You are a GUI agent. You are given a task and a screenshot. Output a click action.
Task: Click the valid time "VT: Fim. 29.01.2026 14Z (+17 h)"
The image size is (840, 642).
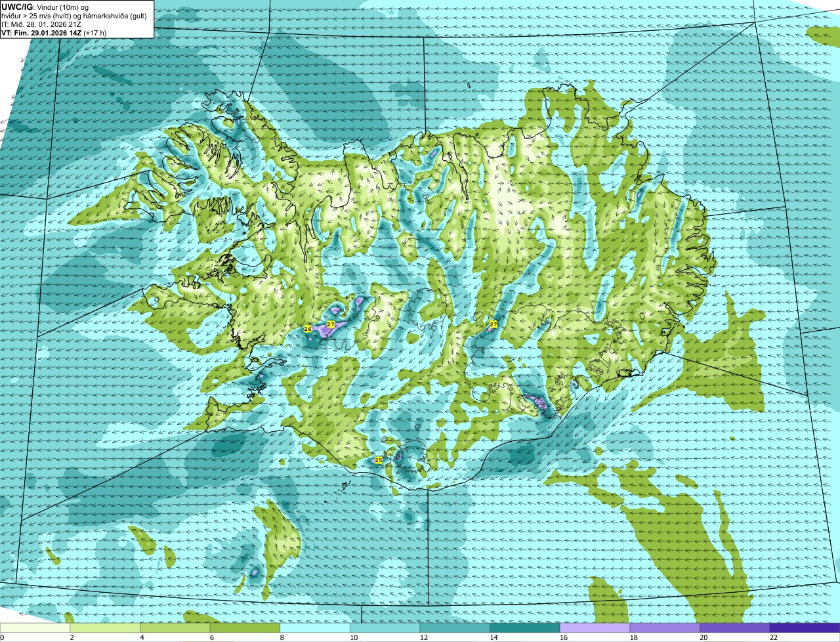(54, 32)
